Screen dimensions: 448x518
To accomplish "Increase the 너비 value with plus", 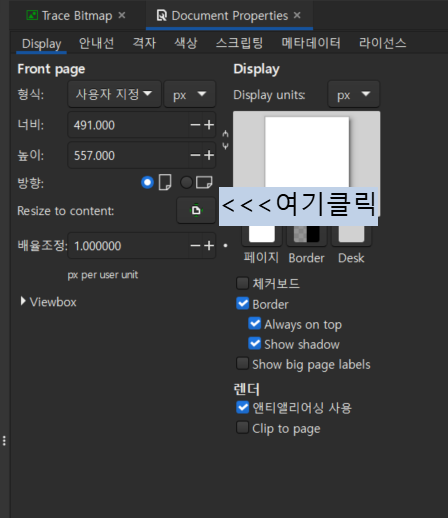I will pos(209,125).
